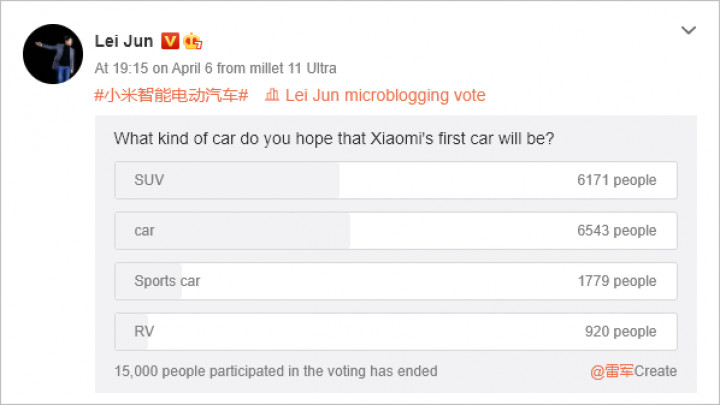Open the 小米智能电动汽车 hashtag topic
The width and height of the screenshot is (720, 405).
(x=171, y=96)
